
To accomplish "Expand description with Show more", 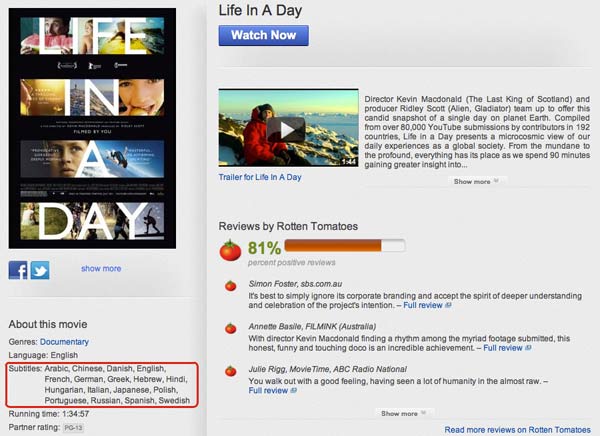I will (x=476, y=181).
